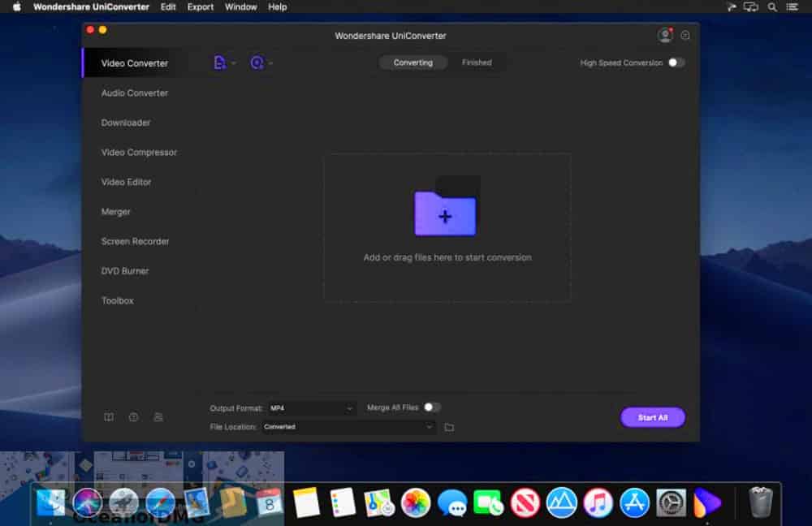Open the Calendar icon in the Dock
The height and width of the screenshot is (526, 812).
(270, 502)
